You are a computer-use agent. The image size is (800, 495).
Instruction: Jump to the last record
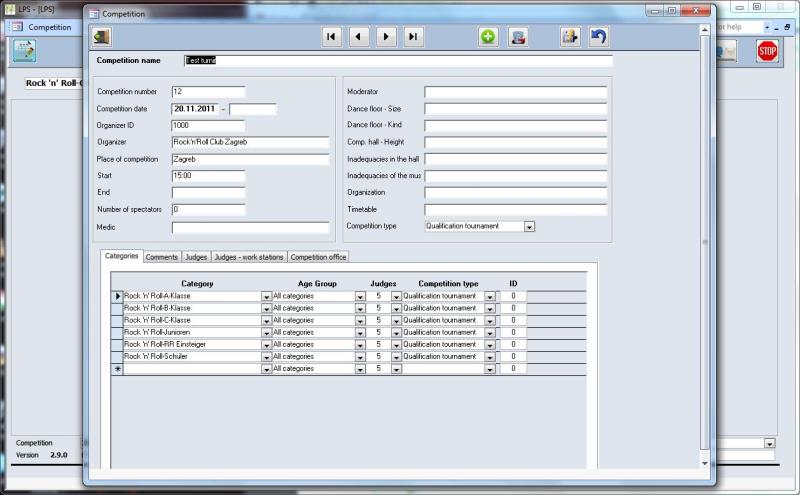[413, 37]
